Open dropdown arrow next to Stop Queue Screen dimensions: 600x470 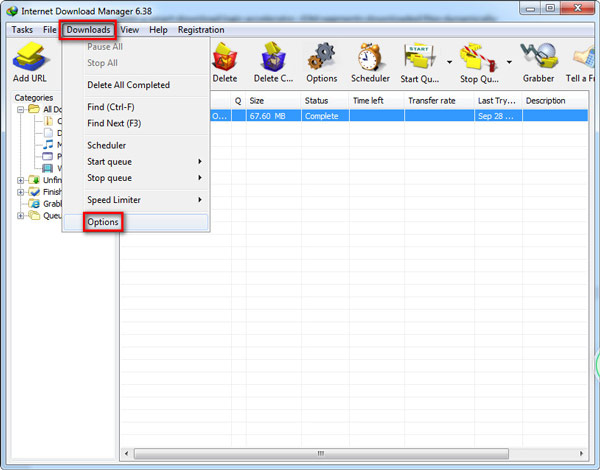click(509, 62)
